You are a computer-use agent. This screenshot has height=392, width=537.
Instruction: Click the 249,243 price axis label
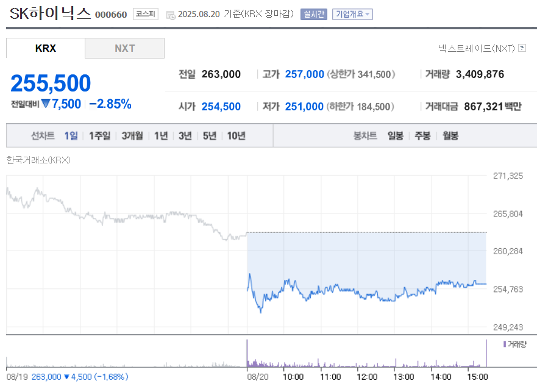point(508,327)
